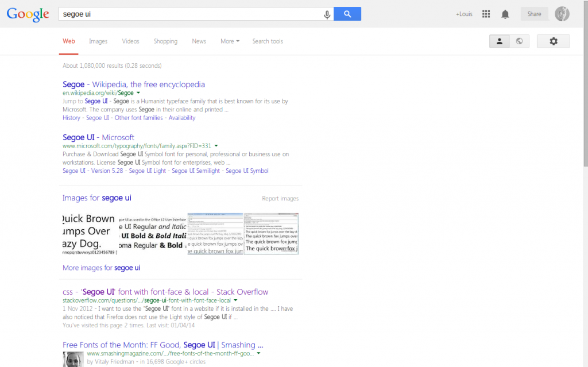Expand the en.wikipedia.org result arrow menu

click(x=138, y=92)
